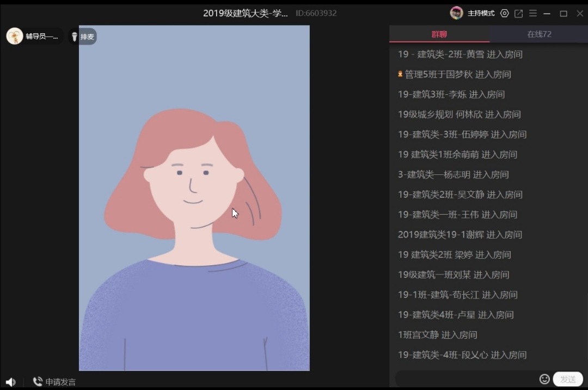Click message 3-建筑类—杨志明 进入房间
Viewport: 588px width, 390px height.
pyautogui.click(x=454, y=174)
